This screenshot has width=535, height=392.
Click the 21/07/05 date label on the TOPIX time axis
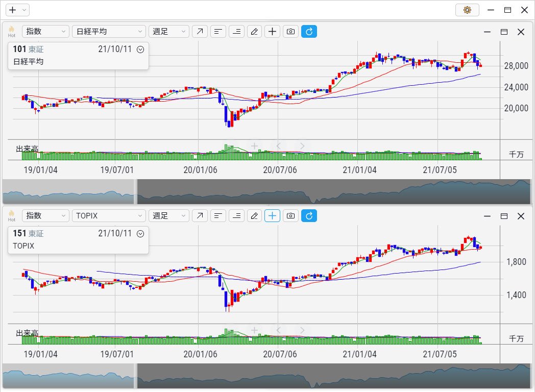[x=440, y=354]
